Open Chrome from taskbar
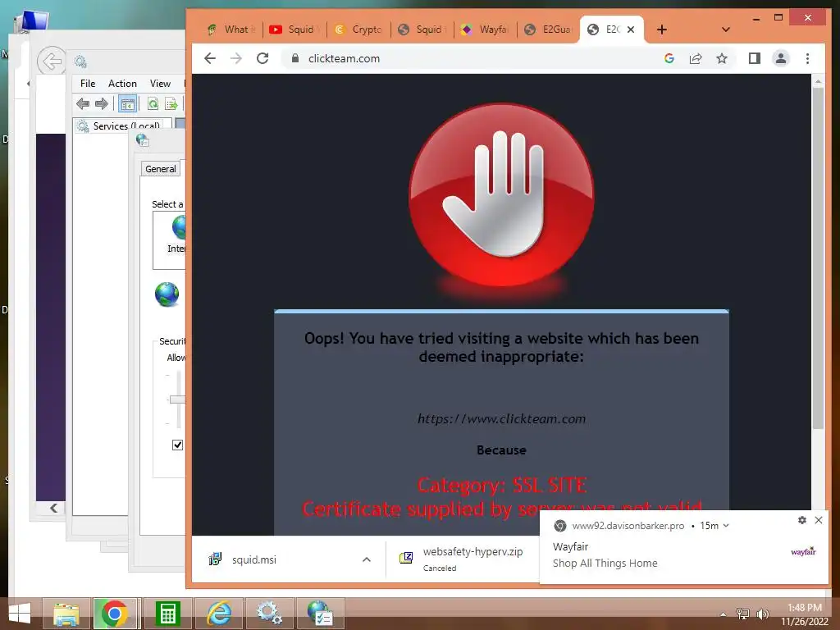This screenshot has width=840, height=630. click(114, 614)
